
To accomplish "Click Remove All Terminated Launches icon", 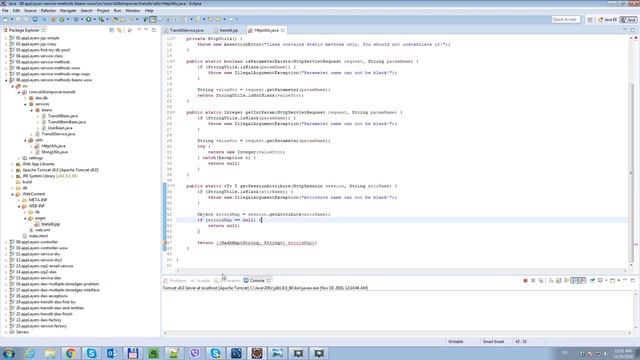I will pos(541,280).
